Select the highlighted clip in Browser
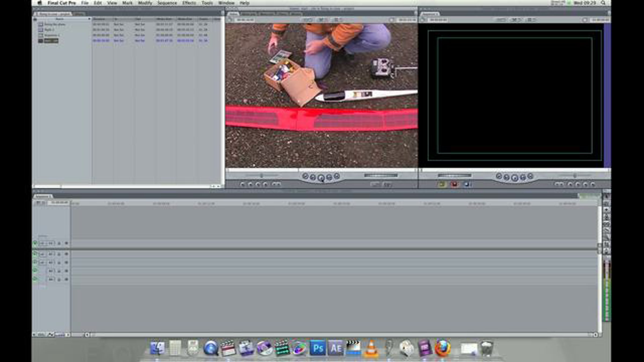 51,41
